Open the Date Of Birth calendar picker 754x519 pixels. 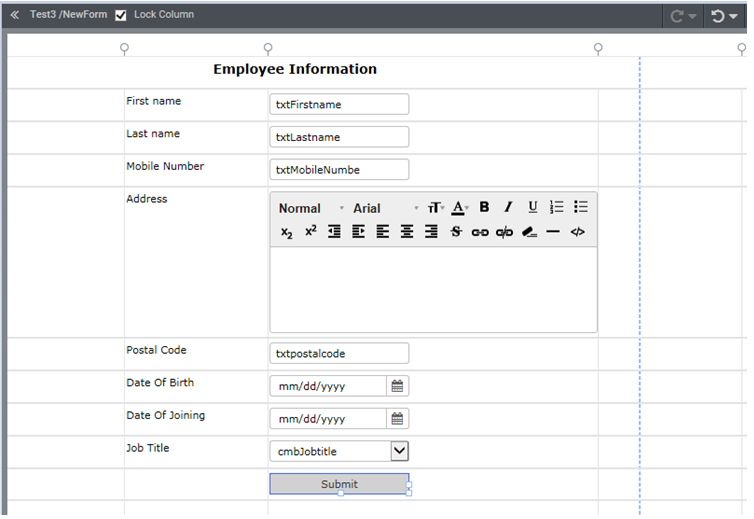(397, 386)
